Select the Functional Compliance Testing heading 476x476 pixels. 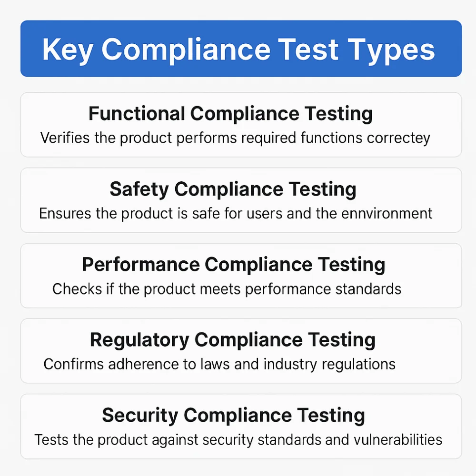230,114
